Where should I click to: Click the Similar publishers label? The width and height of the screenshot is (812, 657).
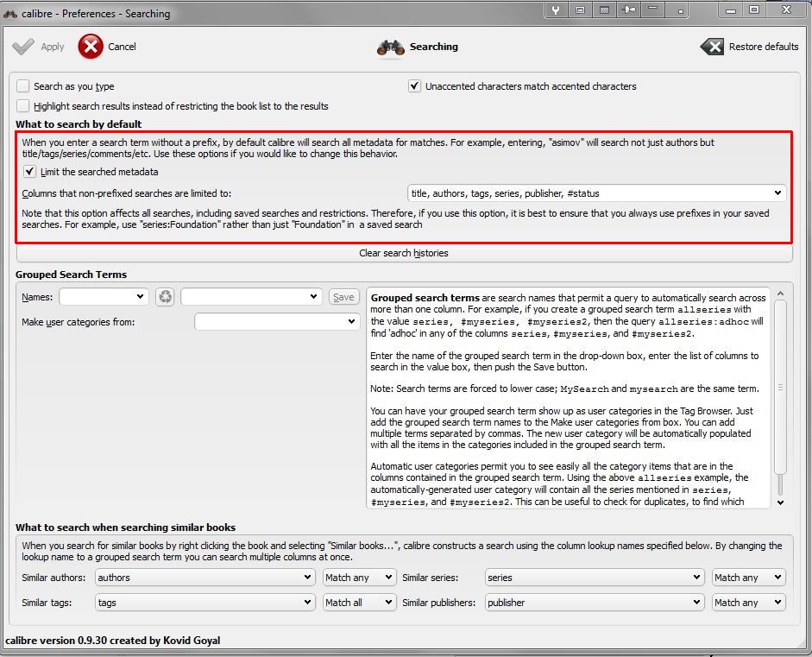click(x=438, y=603)
